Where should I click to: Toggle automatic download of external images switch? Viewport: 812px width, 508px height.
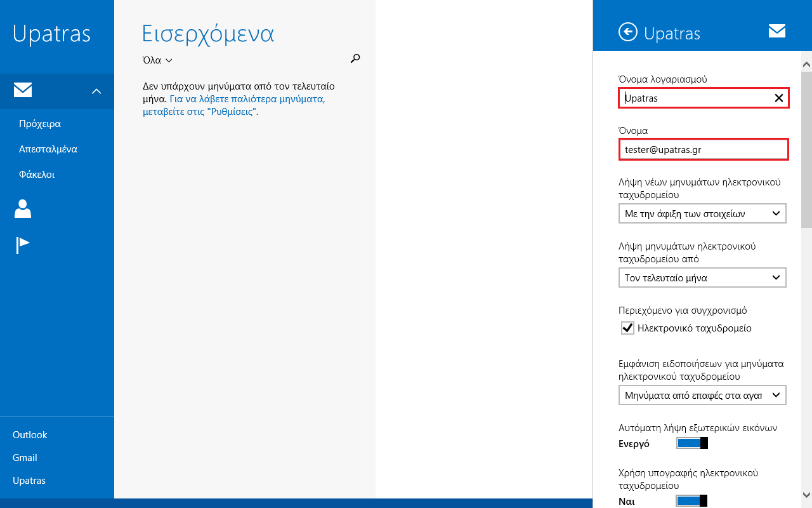692,443
